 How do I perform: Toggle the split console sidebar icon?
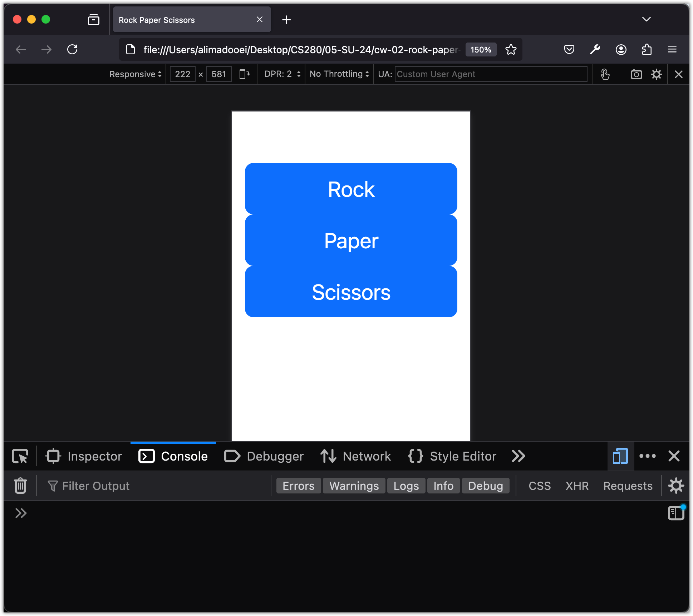[x=676, y=513]
